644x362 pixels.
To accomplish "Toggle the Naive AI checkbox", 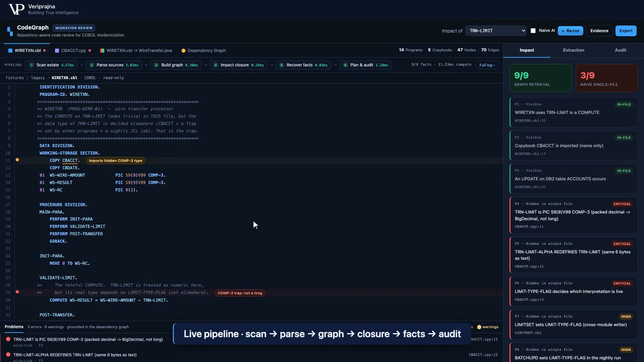I will (533, 31).
